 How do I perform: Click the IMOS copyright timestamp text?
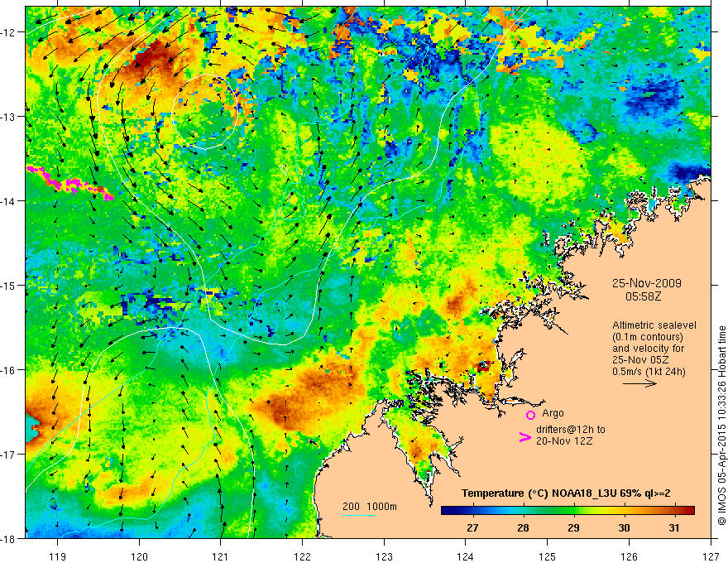click(x=721, y=425)
